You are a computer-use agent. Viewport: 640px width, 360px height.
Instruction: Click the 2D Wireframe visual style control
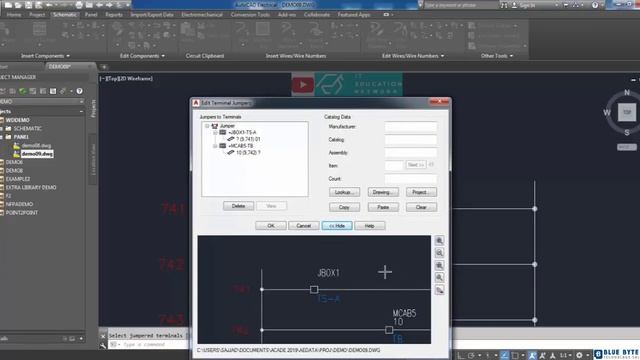135,78
